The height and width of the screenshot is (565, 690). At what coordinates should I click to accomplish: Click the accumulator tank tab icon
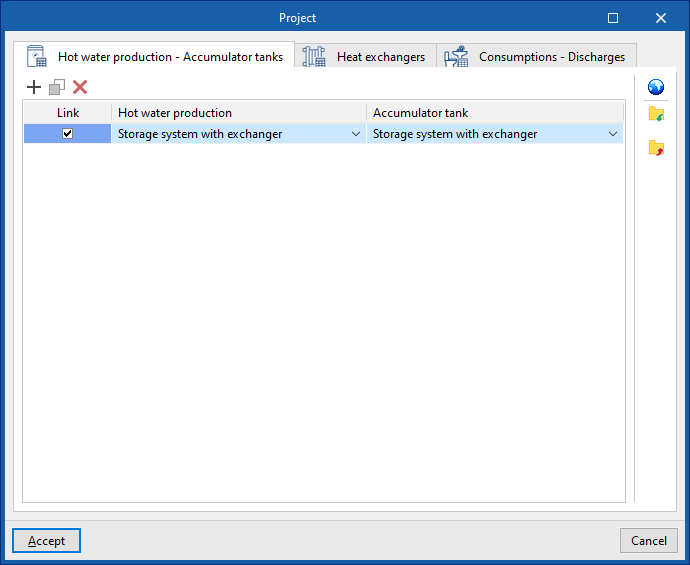coord(37,56)
